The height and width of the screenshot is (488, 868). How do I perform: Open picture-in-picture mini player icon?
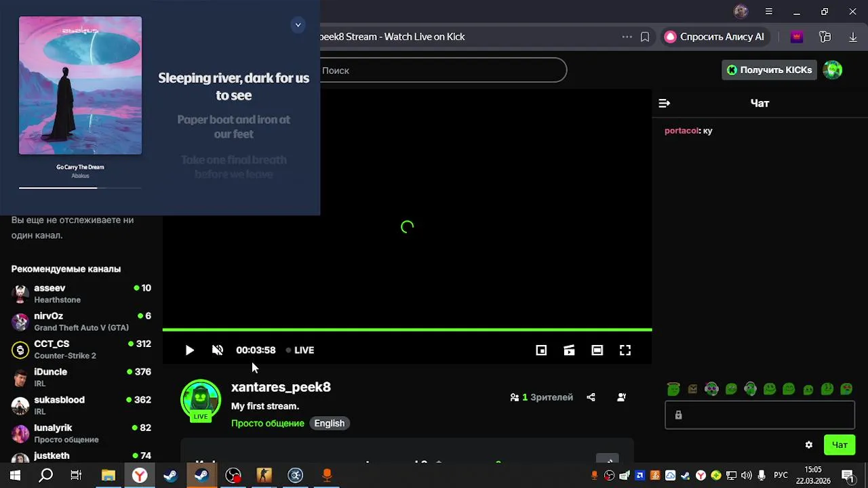[541, 350]
